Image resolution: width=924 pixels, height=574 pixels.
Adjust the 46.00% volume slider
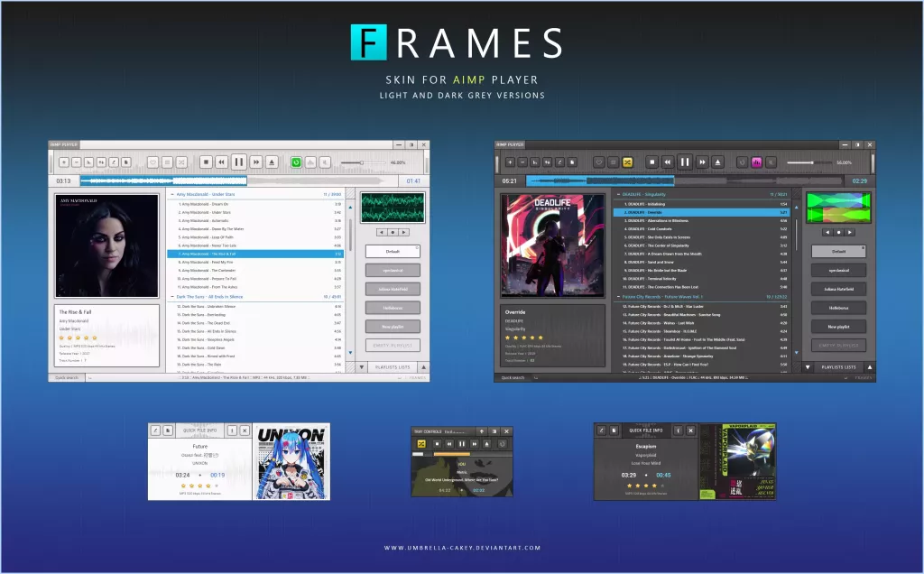pos(363,162)
